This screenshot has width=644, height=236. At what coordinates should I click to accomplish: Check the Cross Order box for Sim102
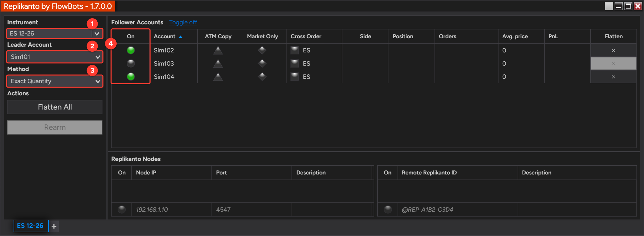(x=295, y=50)
